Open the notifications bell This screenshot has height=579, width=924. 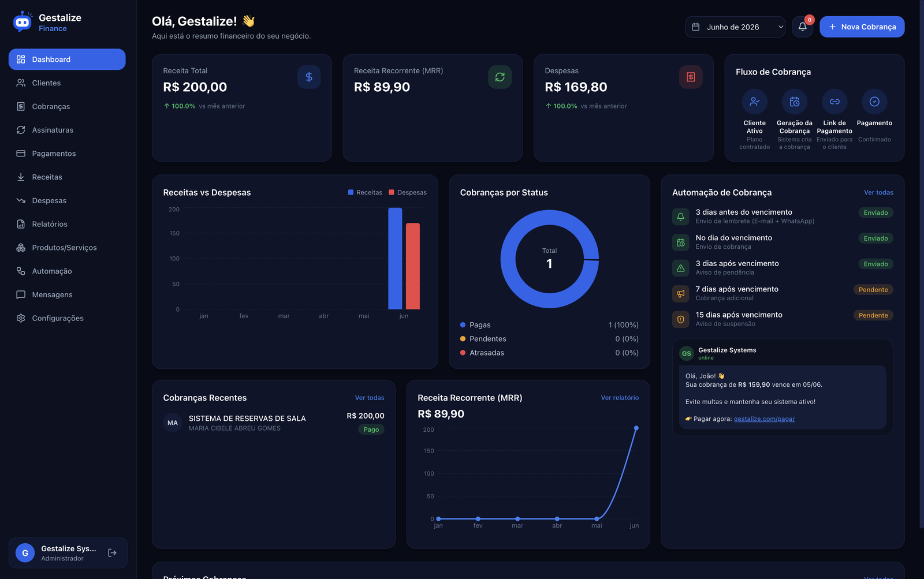coord(803,27)
